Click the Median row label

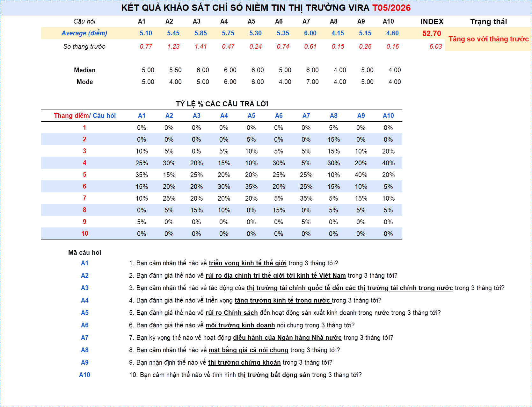84,70
